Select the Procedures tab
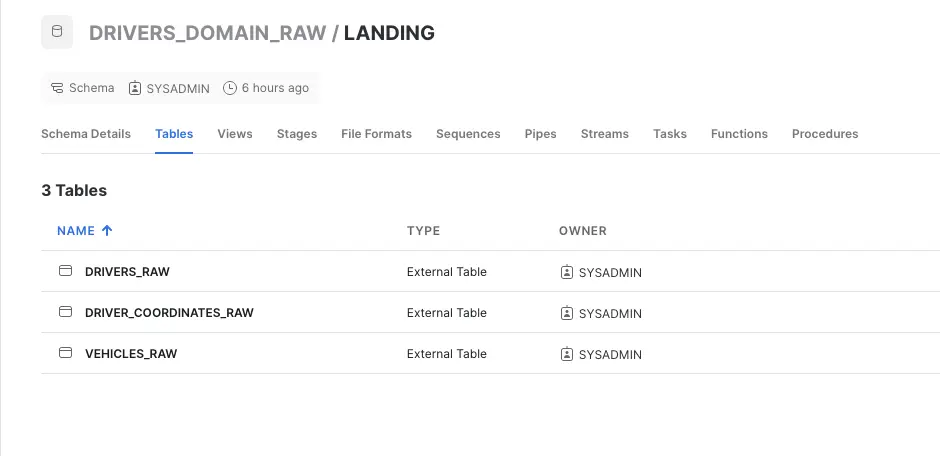The height and width of the screenshot is (456, 940). tap(825, 134)
